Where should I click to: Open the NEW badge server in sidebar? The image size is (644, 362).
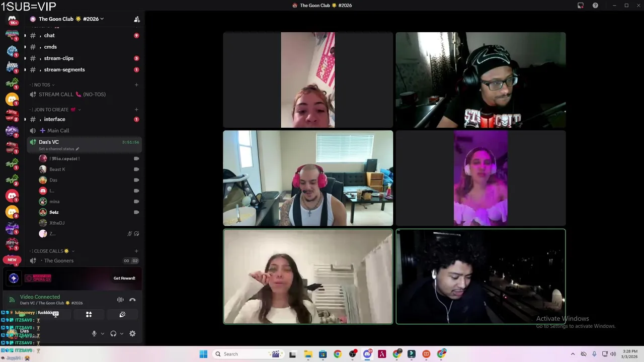point(12,260)
